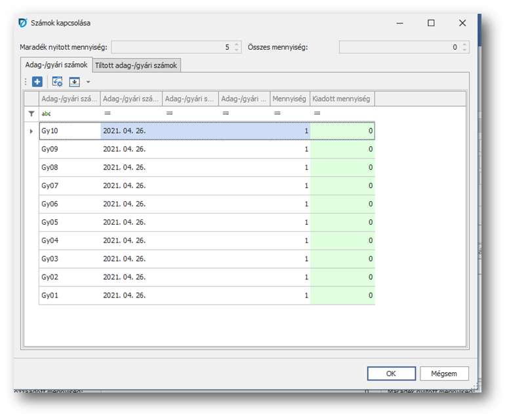Click the Mégsem cancel button

click(x=444, y=373)
